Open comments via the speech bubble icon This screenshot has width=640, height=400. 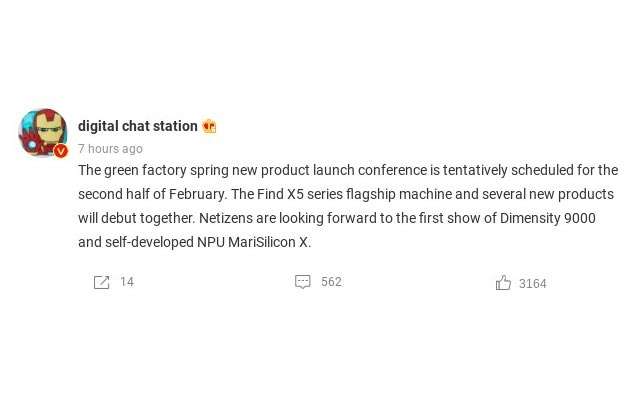click(303, 282)
